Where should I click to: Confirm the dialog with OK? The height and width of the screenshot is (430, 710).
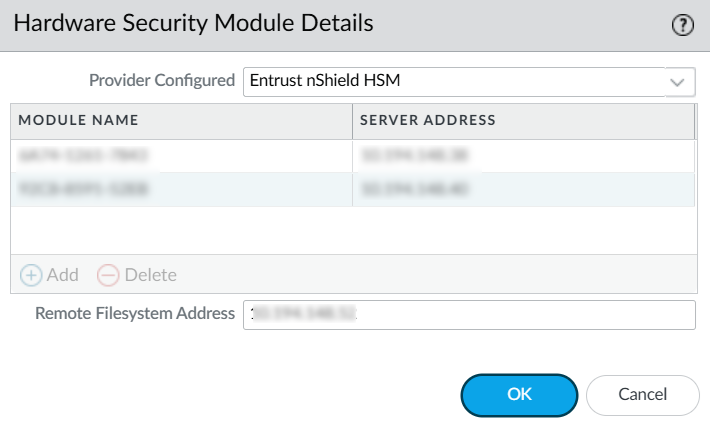click(x=519, y=394)
